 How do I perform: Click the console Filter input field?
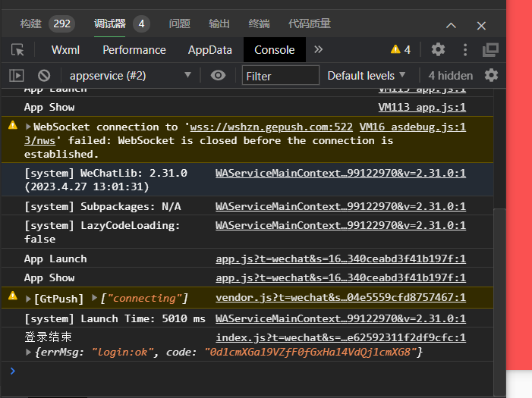pyautogui.click(x=281, y=75)
